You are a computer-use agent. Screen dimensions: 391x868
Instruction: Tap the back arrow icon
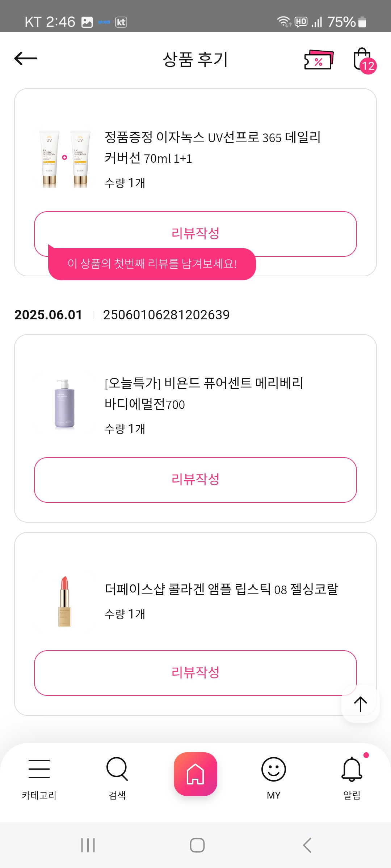pos(26,59)
